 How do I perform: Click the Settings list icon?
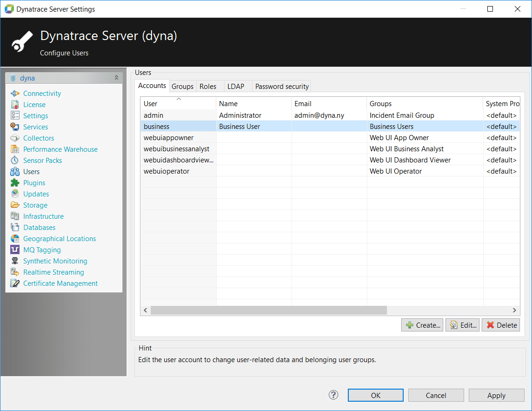coord(15,115)
